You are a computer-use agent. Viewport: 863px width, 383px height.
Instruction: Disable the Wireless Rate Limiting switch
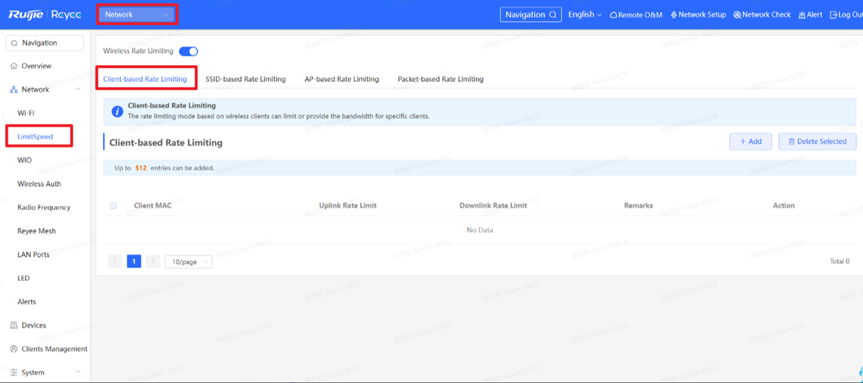click(188, 51)
